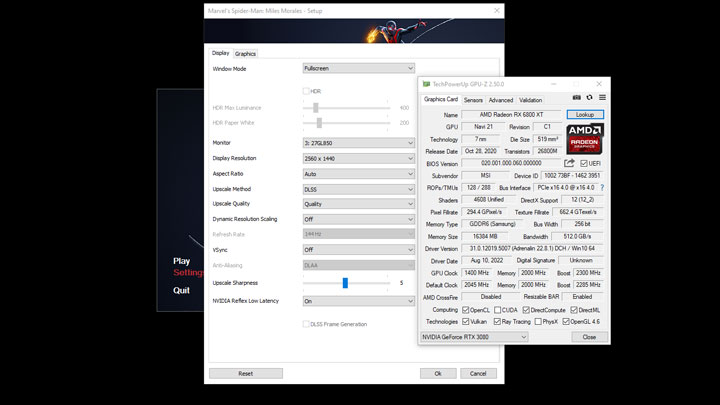Open the Upscale Quality dropdown
Image resolution: width=720 pixels, height=405 pixels.
click(359, 204)
